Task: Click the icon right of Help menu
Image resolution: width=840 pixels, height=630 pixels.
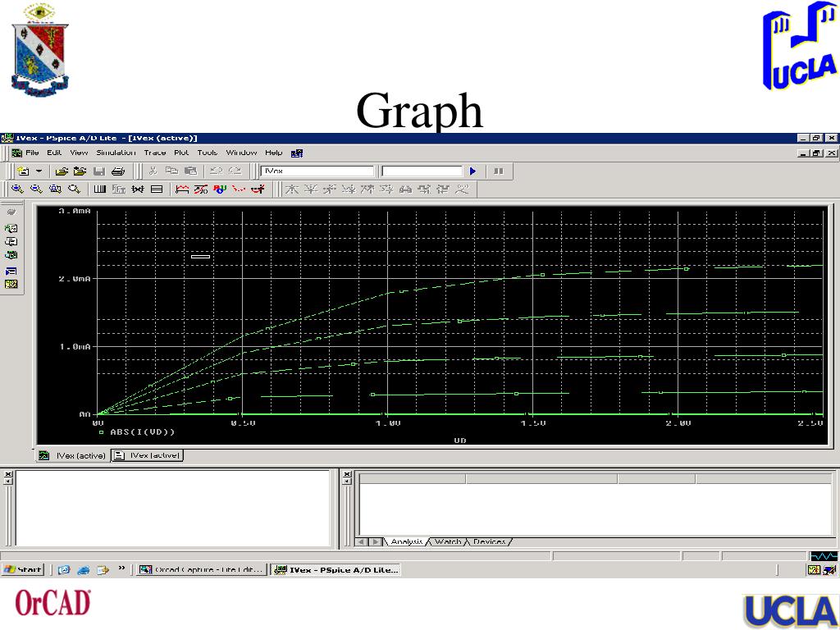Action: (x=297, y=153)
